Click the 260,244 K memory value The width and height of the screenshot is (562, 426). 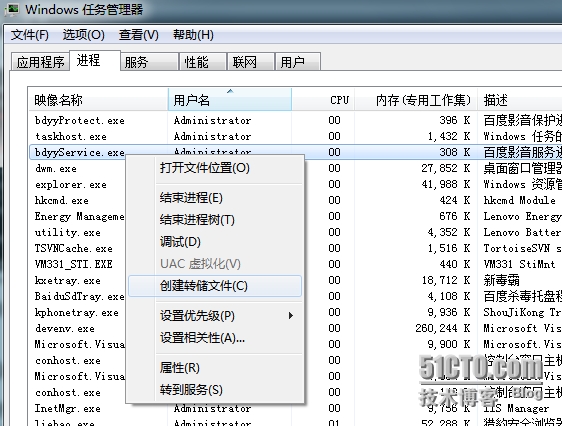[443, 329]
